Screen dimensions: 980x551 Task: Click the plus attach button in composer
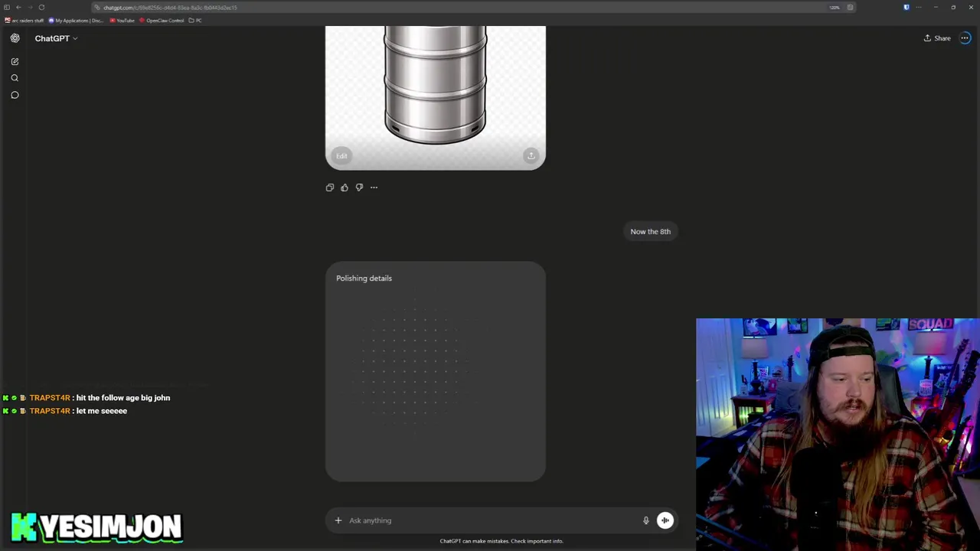point(338,520)
